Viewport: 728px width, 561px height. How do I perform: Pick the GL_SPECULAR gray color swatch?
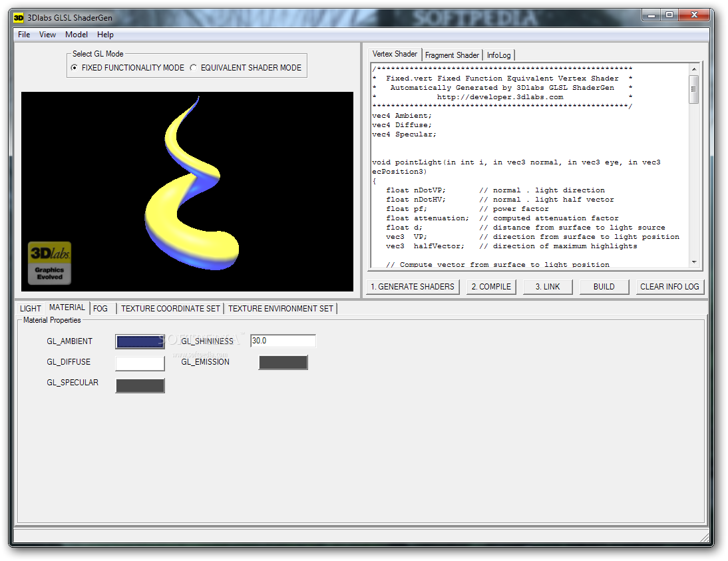[x=140, y=385]
